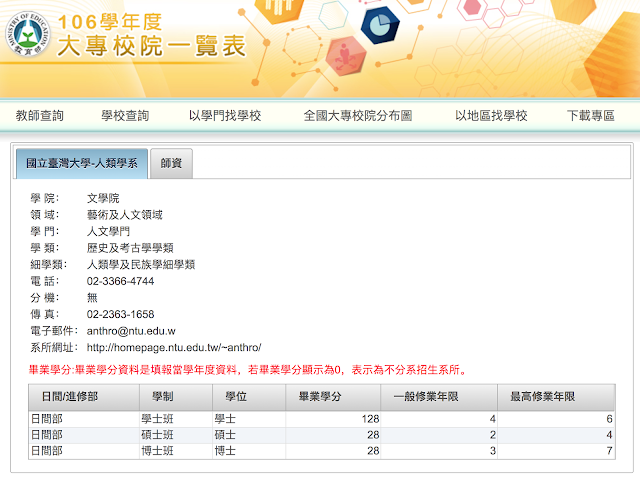The width and height of the screenshot is (640, 480).
Task: Click 人文學門 value
Action: [x=108, y=231]
